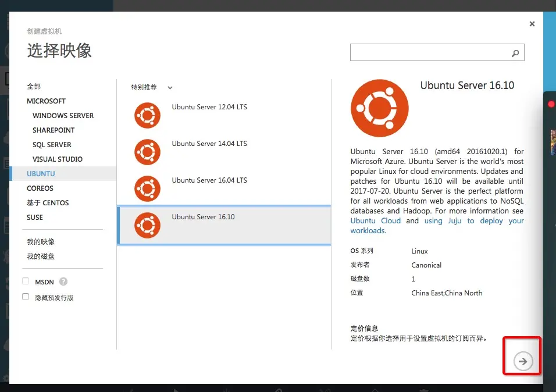Open the using Juju to deploy link
The width and height of the screenshot is (556, 392).
coord(474,220)
